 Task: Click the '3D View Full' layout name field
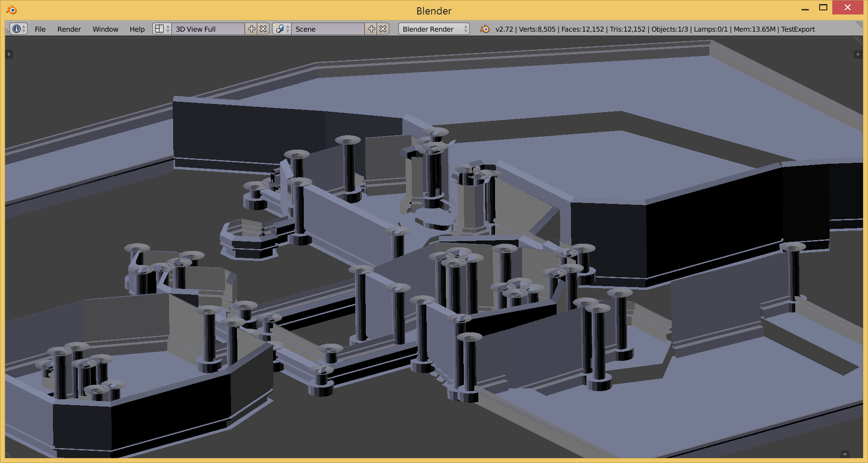click(x=208, y=29)
